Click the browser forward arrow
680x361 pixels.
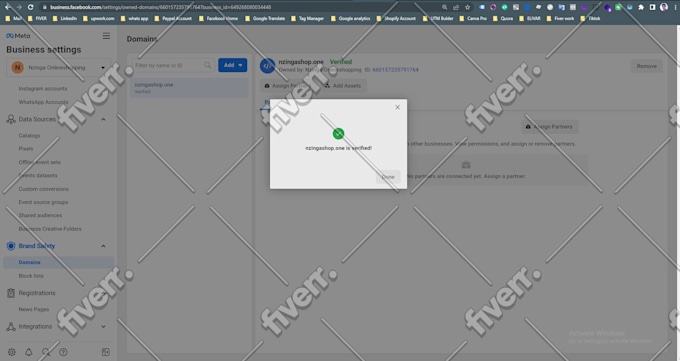click(x=19, y=7)
